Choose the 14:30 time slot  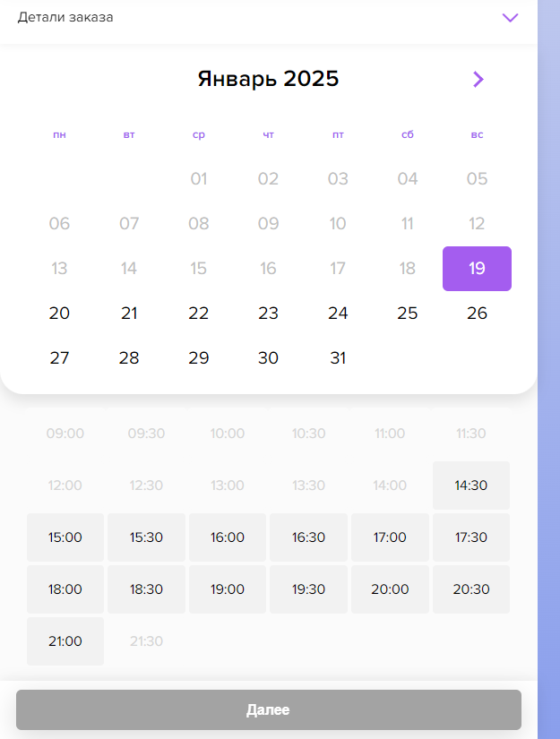point(471,486)
